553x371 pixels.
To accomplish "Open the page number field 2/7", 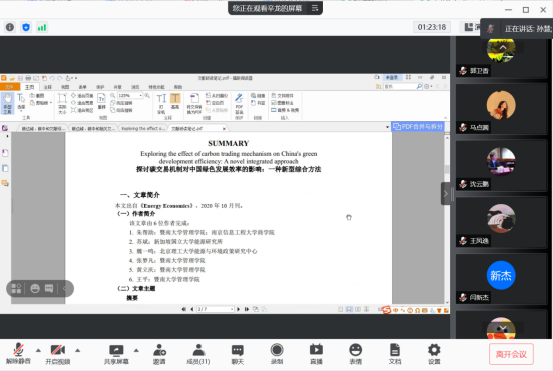I will [215, 309].
